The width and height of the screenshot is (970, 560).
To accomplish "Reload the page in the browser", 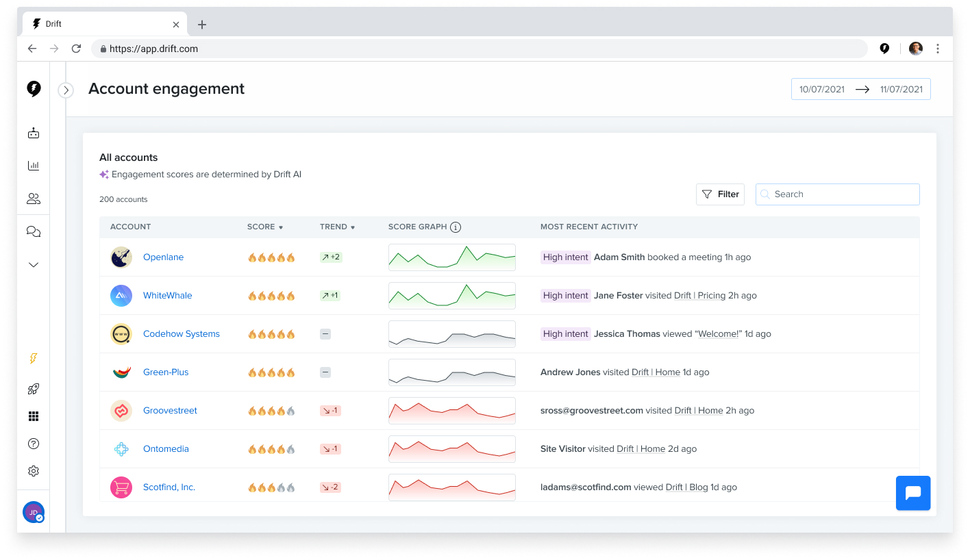I will [76, 49].
